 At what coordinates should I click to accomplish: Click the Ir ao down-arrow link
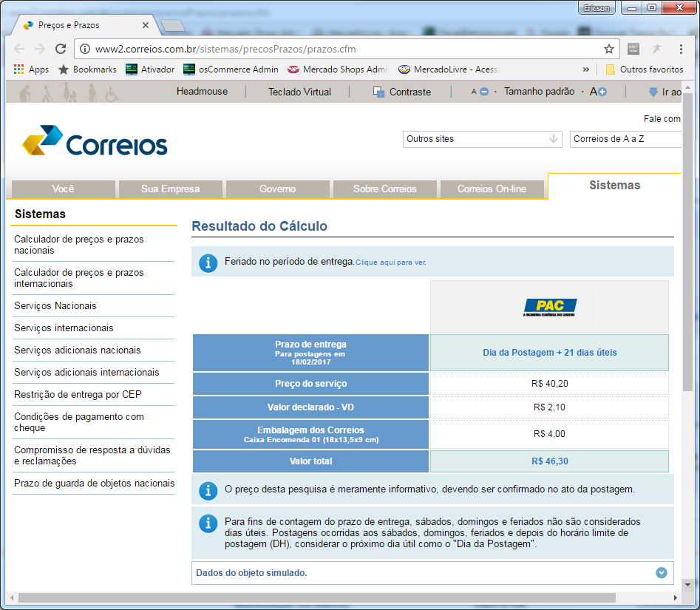tap(665, 92)
